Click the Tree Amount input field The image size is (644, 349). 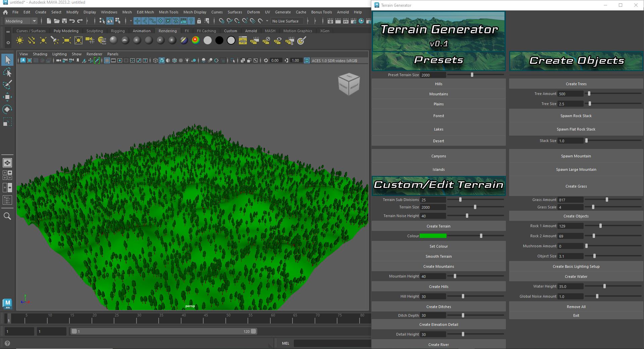[x=570, y=94]
